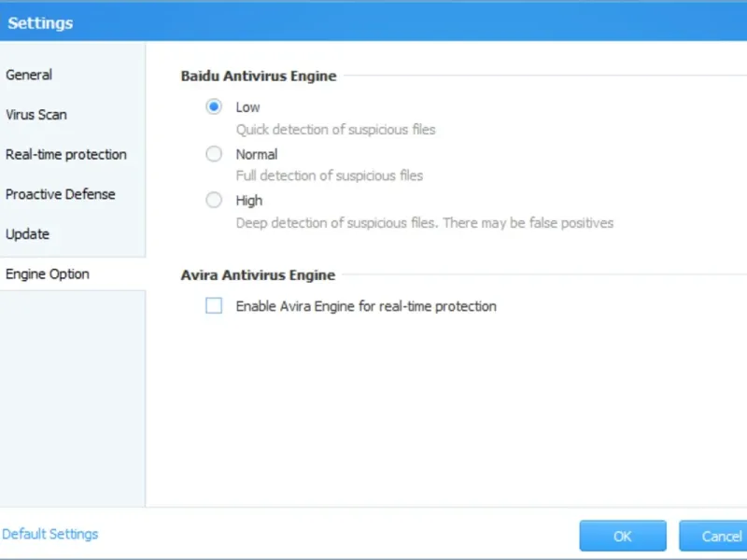
Task: Click the Baidu Antivirus Engine heading
Action: click(259, 76)
